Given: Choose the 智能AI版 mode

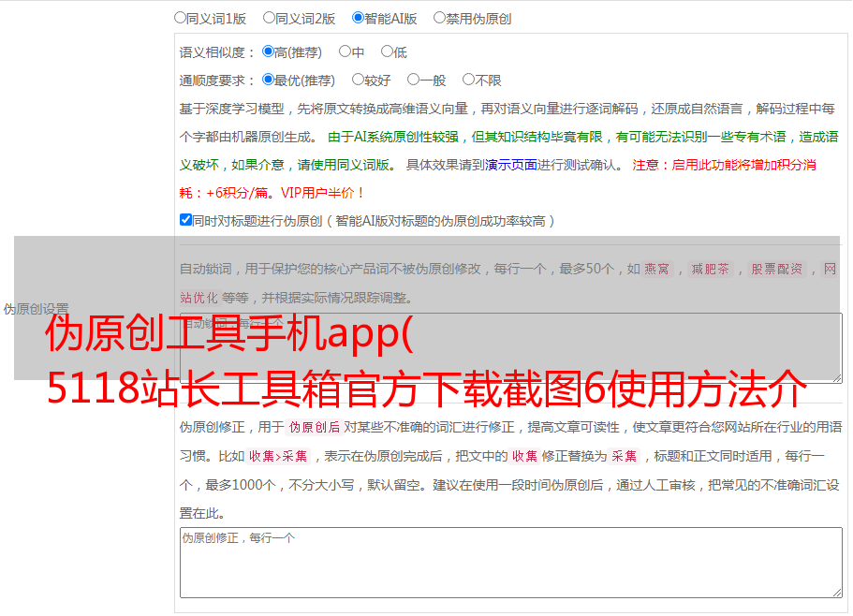Looking at the screenshot, I should [x=359, y=18].
